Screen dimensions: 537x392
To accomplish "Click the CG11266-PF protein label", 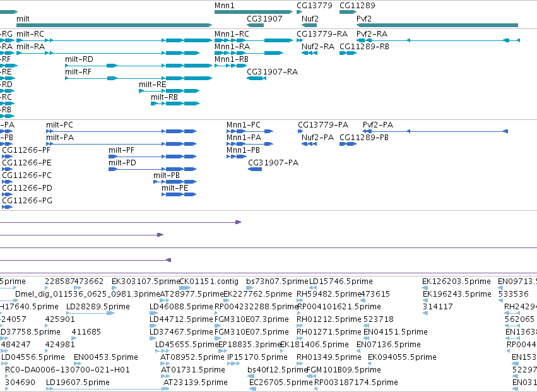I will [27, 150].
